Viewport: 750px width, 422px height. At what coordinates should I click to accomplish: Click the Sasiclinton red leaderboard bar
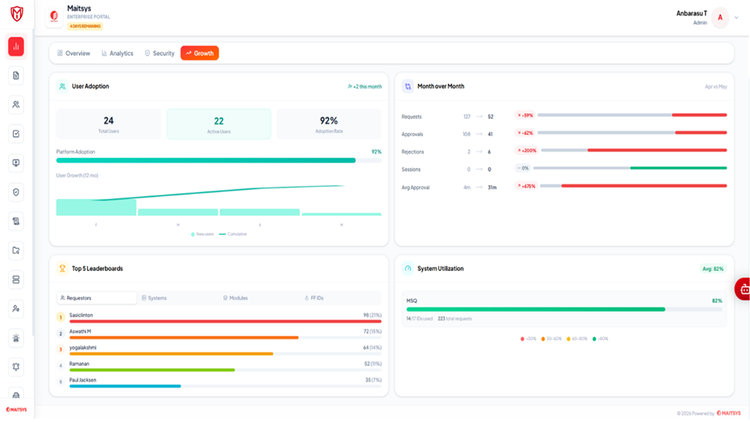(225, 322)
